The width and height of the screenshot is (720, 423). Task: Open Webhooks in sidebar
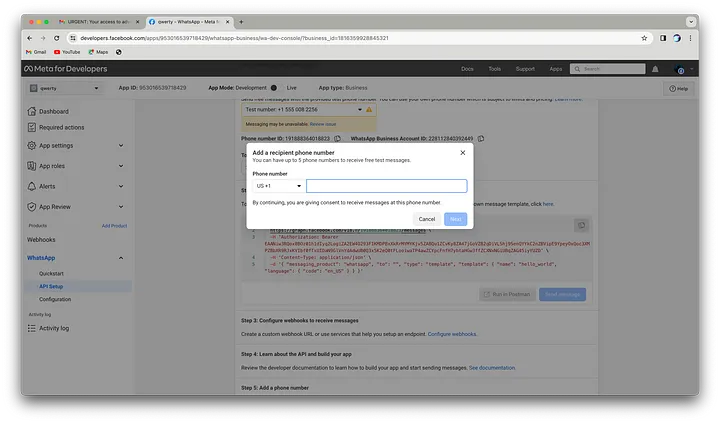pos(41,239)
